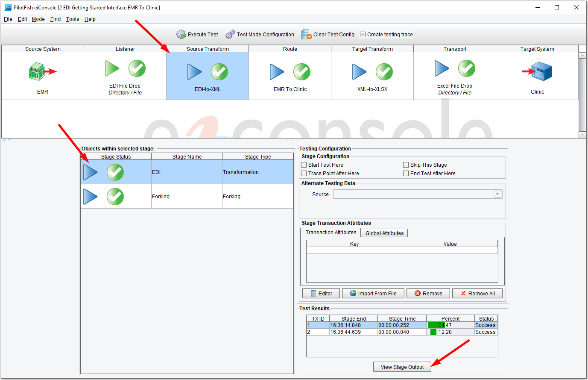Click the Test Mode Configuration label
The image size is (588, 380).
(x=266, y=35)
